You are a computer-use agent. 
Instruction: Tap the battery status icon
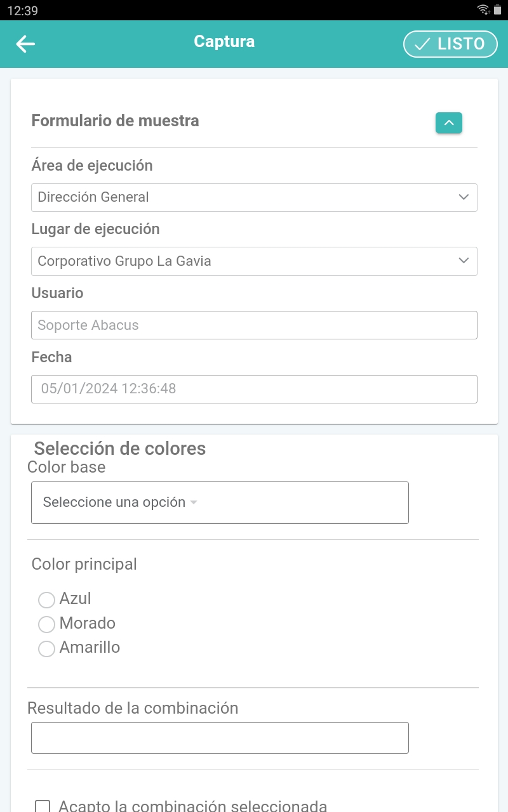(x=497, y=10)
